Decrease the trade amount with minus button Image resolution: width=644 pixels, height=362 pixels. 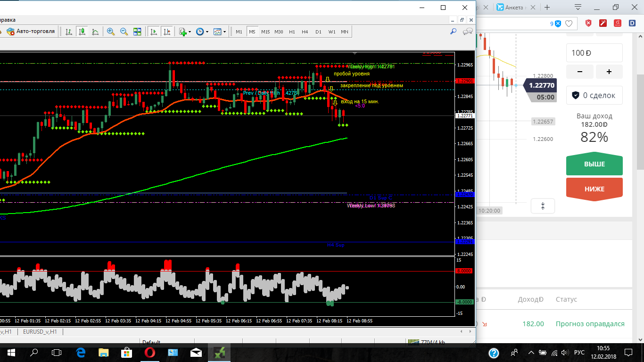(579, 72)
